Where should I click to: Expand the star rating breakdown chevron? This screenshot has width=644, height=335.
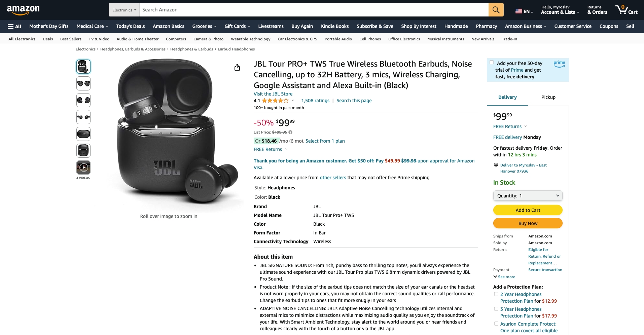click(293, 100)
